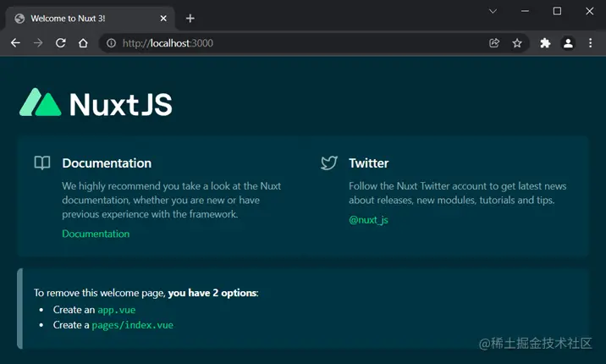The width and height of the screenshot is (606, 364).
Task: Open a new tab
Action: click(190, 18)
